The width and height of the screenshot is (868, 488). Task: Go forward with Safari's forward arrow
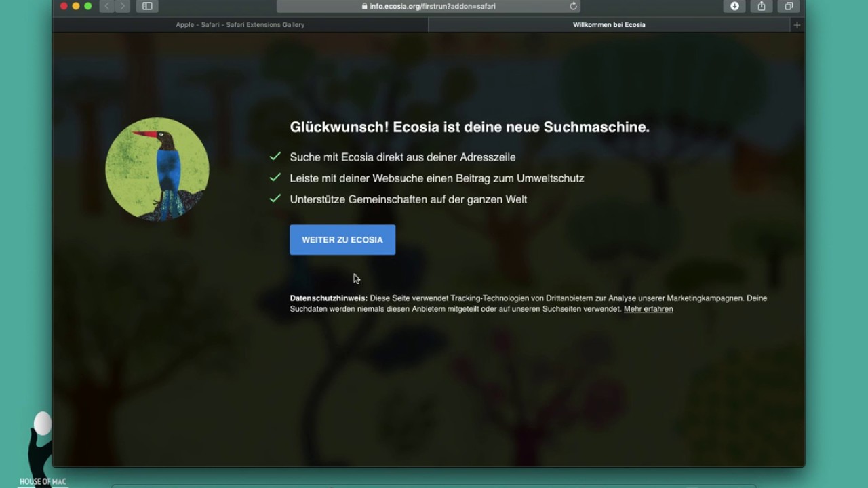123,6
